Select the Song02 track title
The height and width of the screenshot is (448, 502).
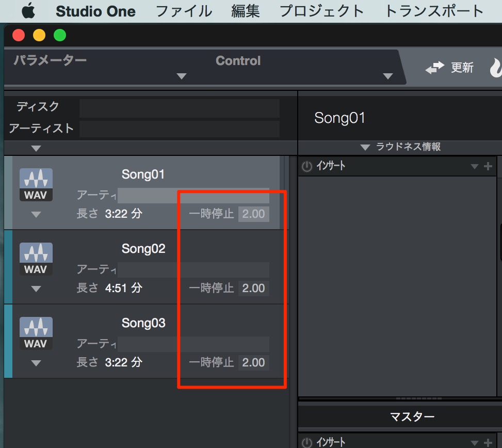click(143, 249)
